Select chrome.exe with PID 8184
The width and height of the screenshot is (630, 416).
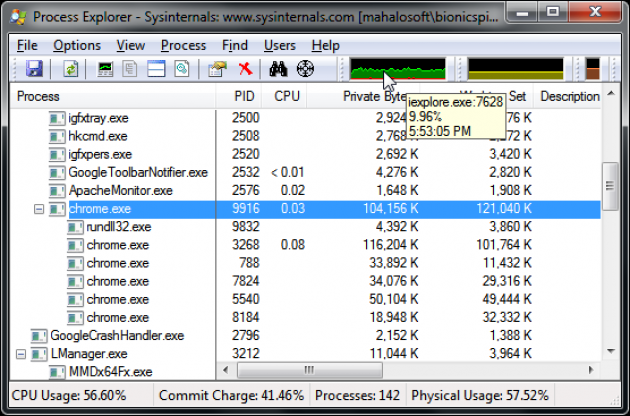(305, 318)
